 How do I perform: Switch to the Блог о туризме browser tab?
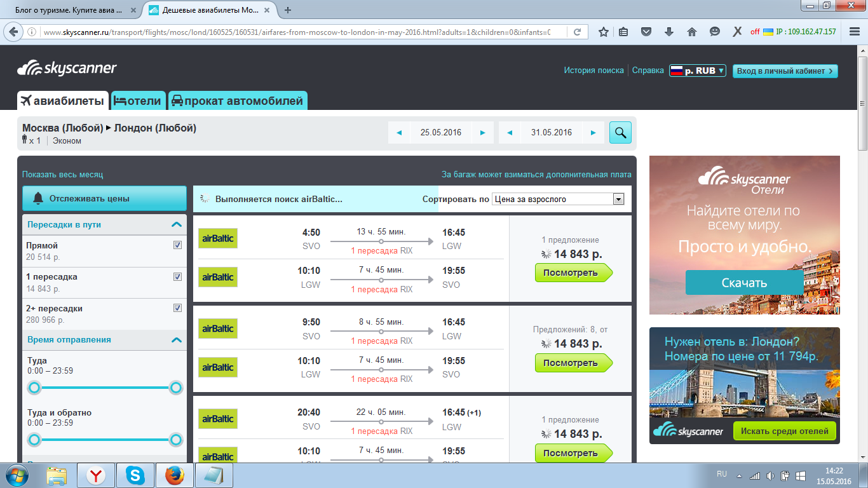(x=71, y=10)
